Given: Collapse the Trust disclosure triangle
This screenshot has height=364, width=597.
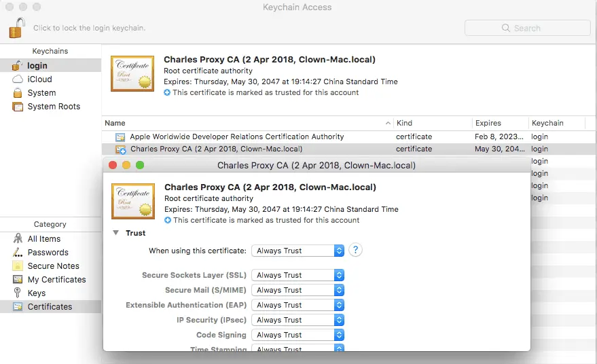Looking at the screenshot, I should coord(115,233).
